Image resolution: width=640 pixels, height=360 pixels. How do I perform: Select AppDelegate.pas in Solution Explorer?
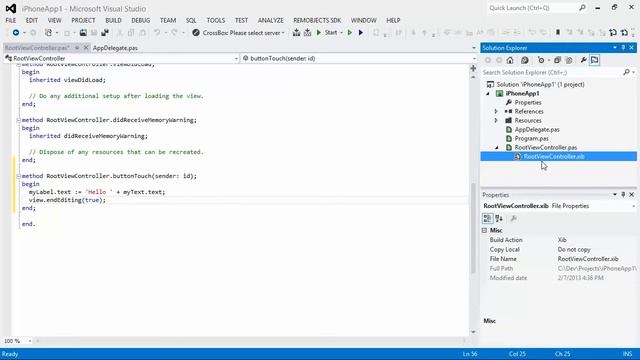click(x=537, y=129)
